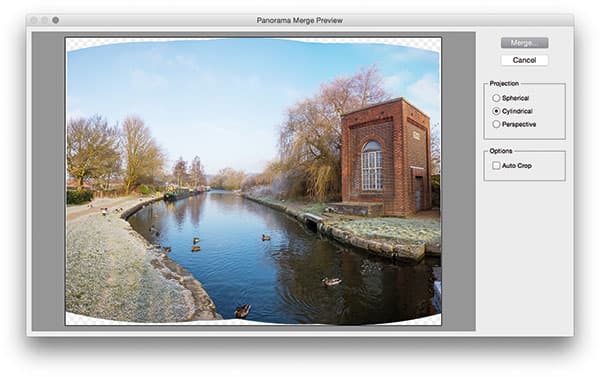Click the duck at the bottom of the canal
Screen dimensions: 600x377
tap(242, 311)
